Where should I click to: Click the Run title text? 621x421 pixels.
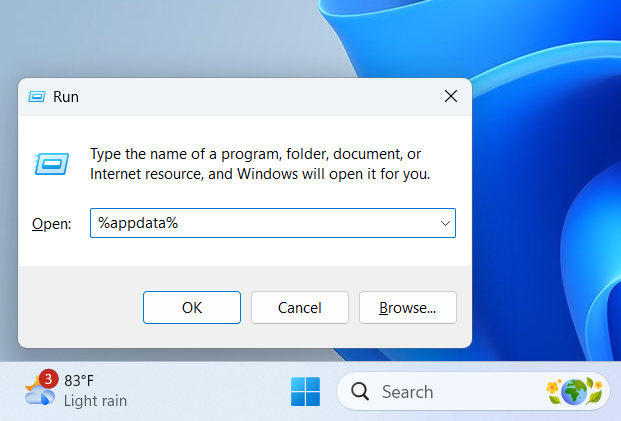click(x=66, y=97)
